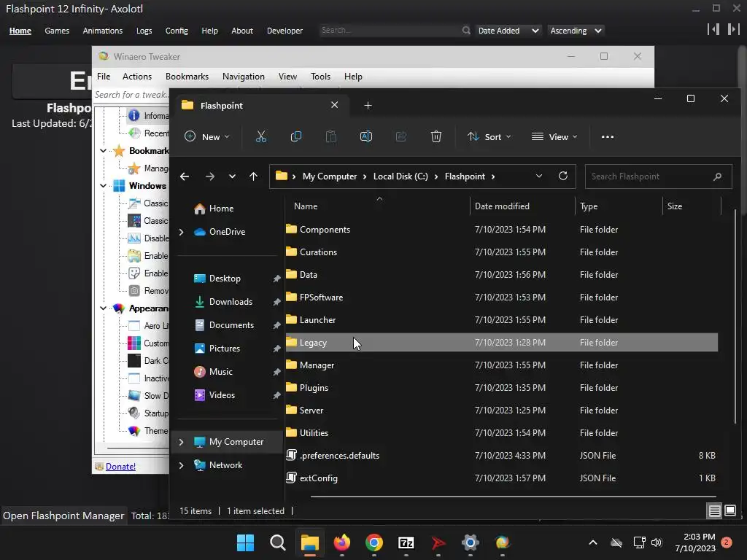Expand Network in navigation pane
The width and height of the screenshot is (747, 560).
click(x=181, y=465)
